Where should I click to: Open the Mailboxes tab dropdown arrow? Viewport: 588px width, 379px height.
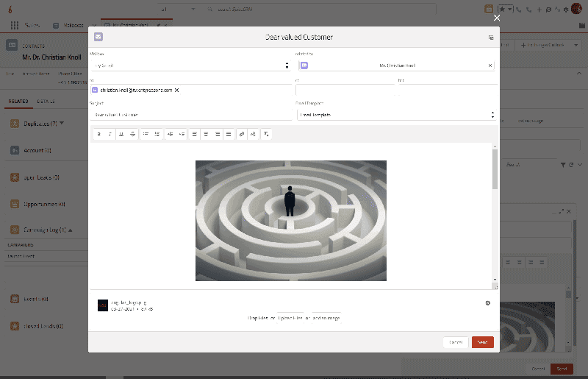tap(94, 26)
